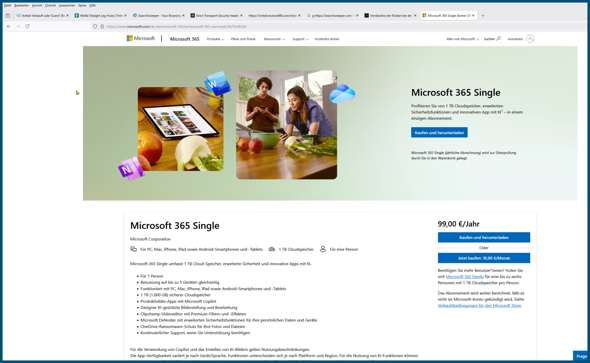Open a new tab with the plus icon

tap(483, 15)
